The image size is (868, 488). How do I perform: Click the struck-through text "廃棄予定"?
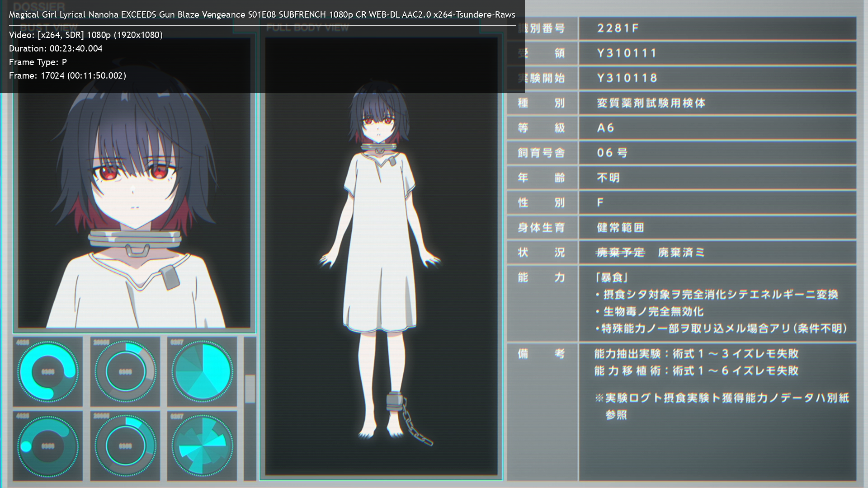620,253
